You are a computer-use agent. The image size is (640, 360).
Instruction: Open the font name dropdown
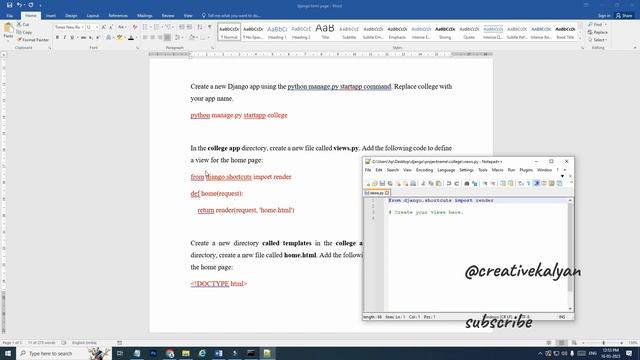click(x=82, y=27)
